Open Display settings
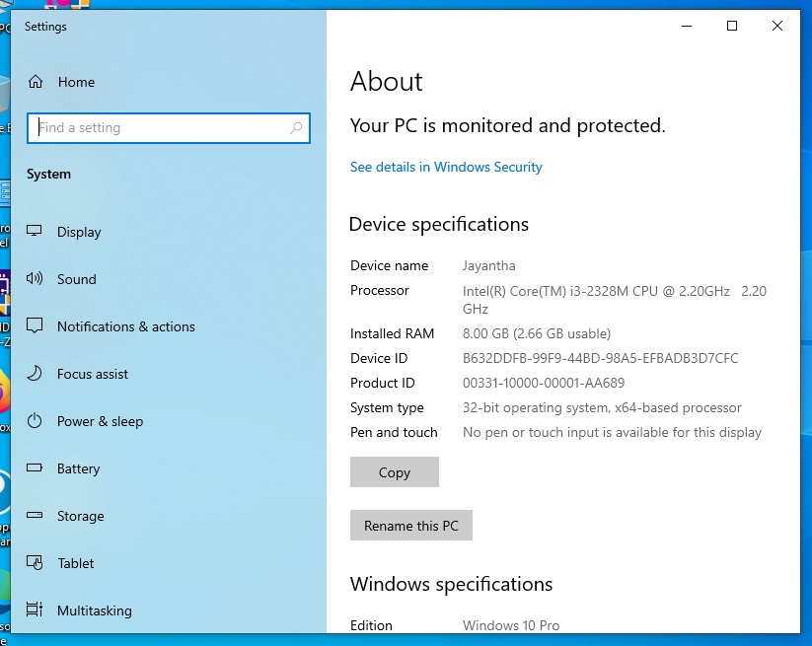The width and height of the screenshot is (812, 646). (79, 232)
